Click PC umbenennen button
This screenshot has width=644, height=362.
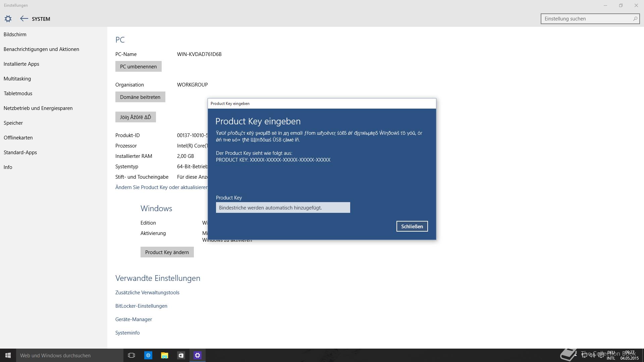coord(138,66)
